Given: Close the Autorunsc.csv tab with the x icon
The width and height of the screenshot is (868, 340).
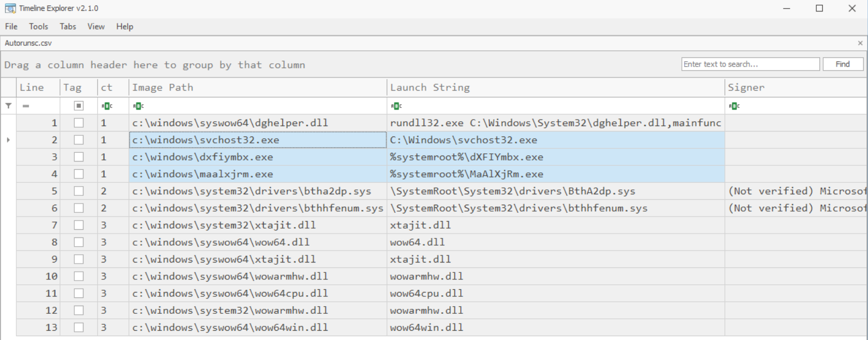Looking at the screenshot, I should click(860, 43).
